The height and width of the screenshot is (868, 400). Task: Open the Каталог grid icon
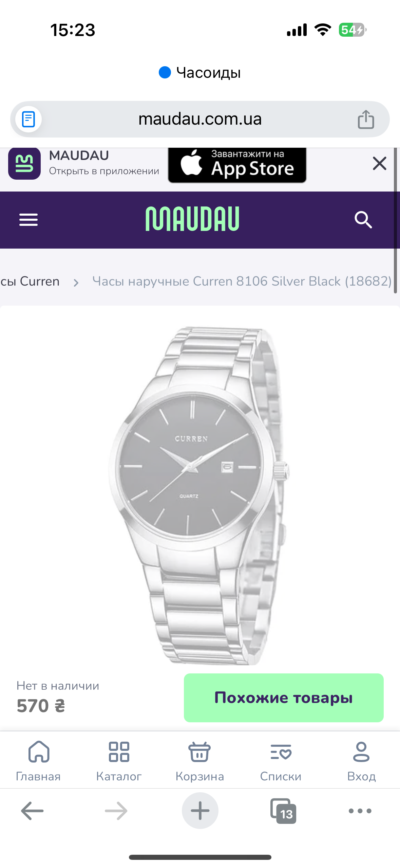click(119, 752)
